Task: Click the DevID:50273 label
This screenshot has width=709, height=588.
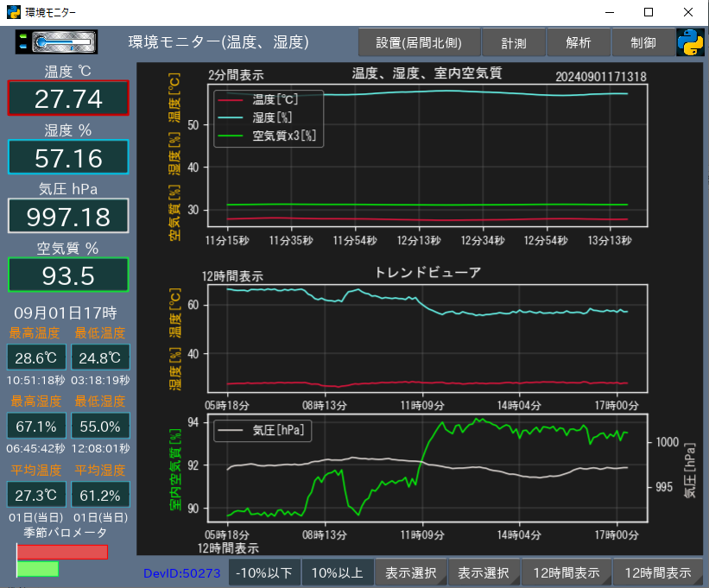Action: [181, 572]
